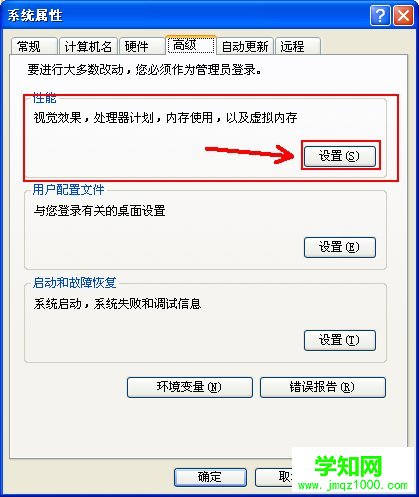Select the 硬件 tab

(142, 46)
